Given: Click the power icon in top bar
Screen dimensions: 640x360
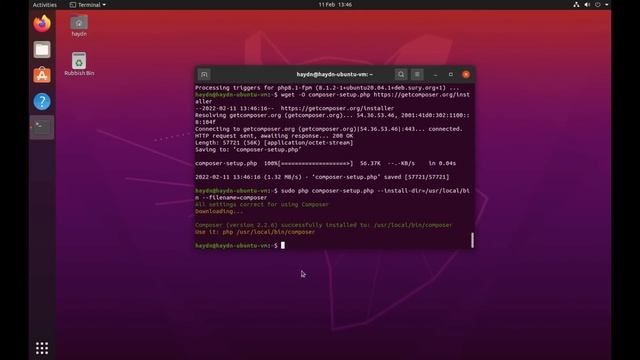Looking at the screenshot, I should (x=598, y=5).
